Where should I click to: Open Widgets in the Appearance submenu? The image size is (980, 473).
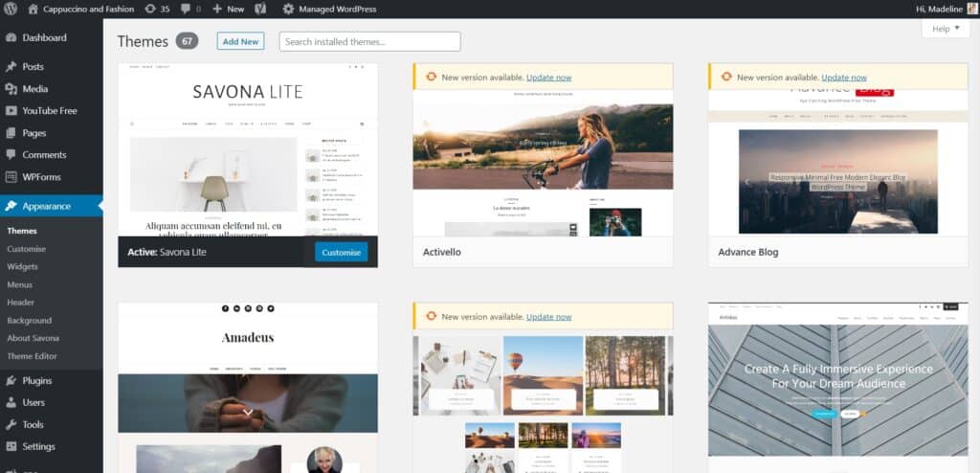pos(23,266)
